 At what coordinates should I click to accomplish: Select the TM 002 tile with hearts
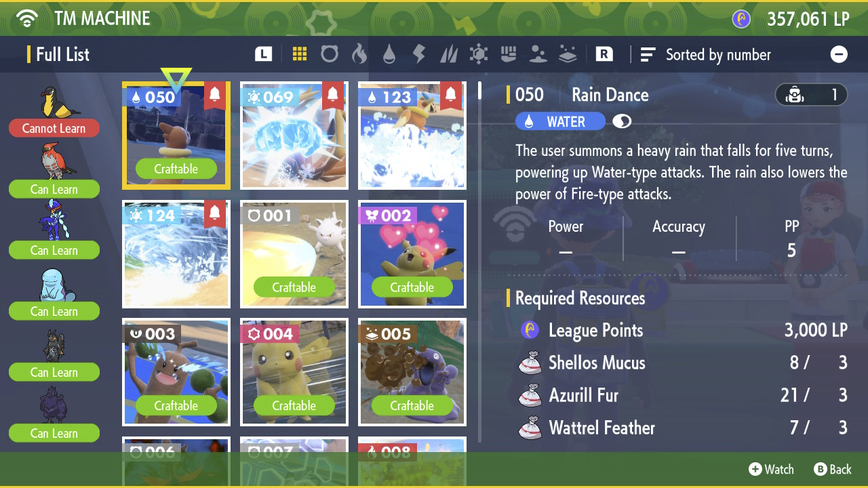[x=412, y=254]
